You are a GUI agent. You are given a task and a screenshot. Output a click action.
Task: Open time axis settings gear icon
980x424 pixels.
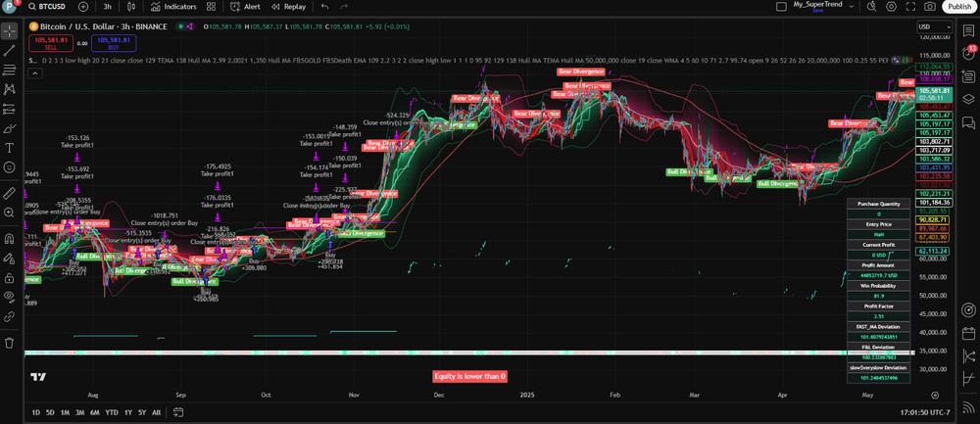(935, 395)
